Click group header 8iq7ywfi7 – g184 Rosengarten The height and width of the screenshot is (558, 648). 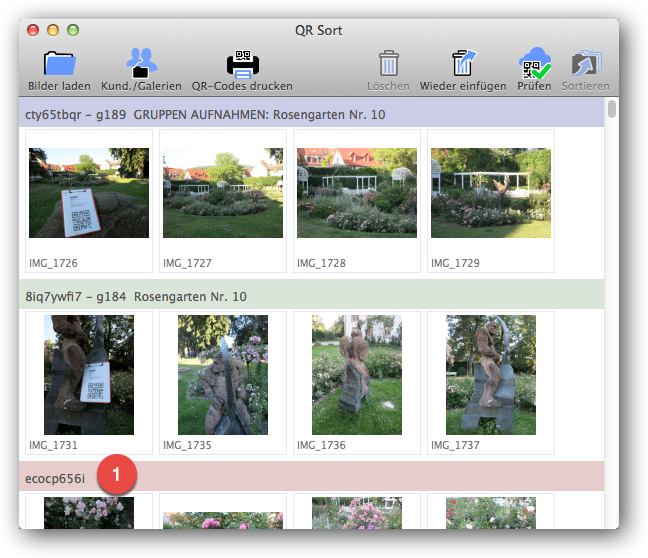coord(312,296)
